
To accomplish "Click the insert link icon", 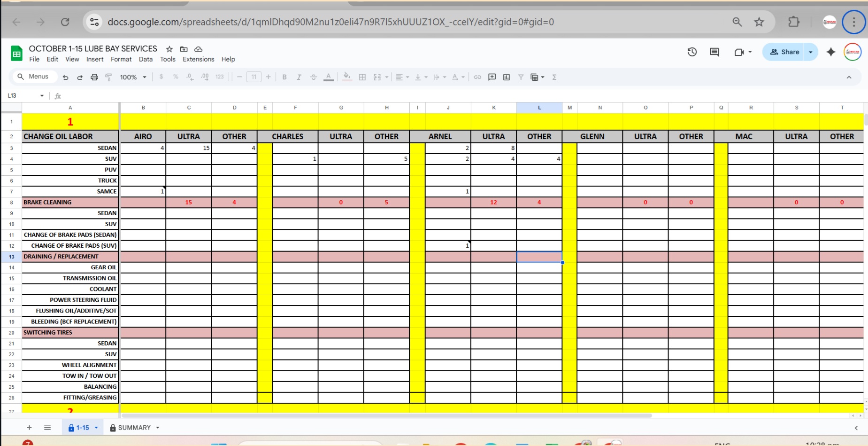I will tap(477, 77).
